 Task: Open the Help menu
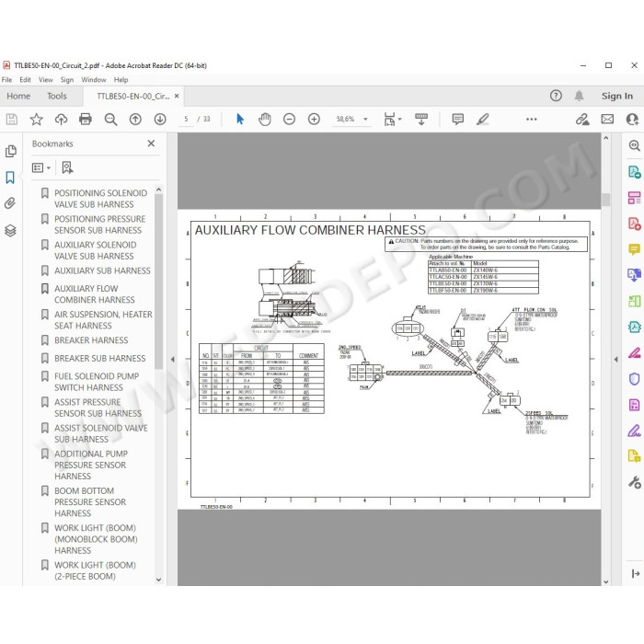tap(121, 80)
